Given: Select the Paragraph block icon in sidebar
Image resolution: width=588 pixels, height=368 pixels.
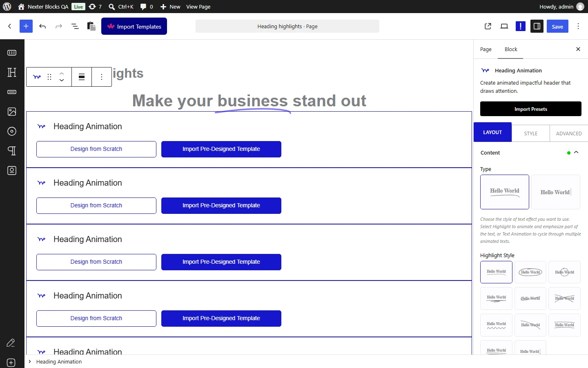Looking at the screenshot, I should point(12,151).
